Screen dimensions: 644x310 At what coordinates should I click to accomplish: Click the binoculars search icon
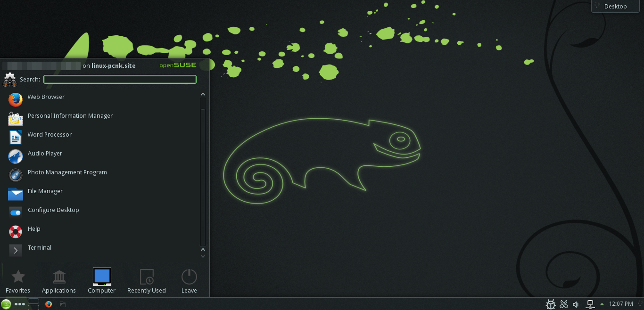10,80
